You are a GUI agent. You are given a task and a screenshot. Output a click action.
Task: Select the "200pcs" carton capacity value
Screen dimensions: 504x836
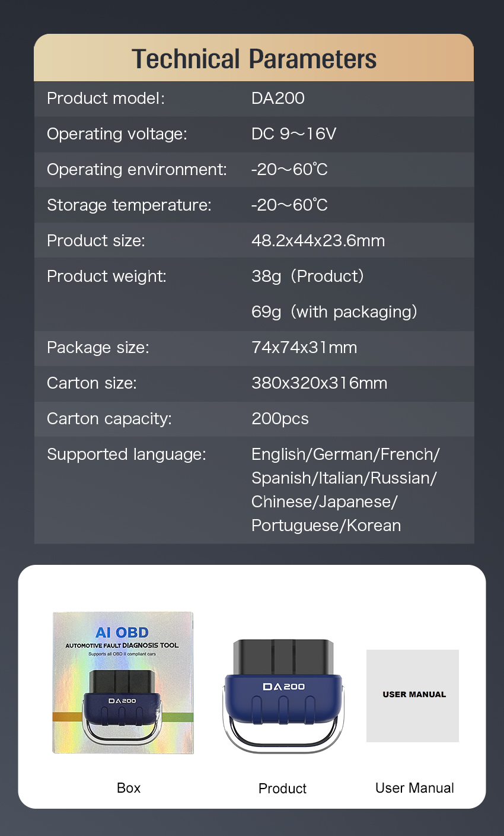click(x=280, y=419)
